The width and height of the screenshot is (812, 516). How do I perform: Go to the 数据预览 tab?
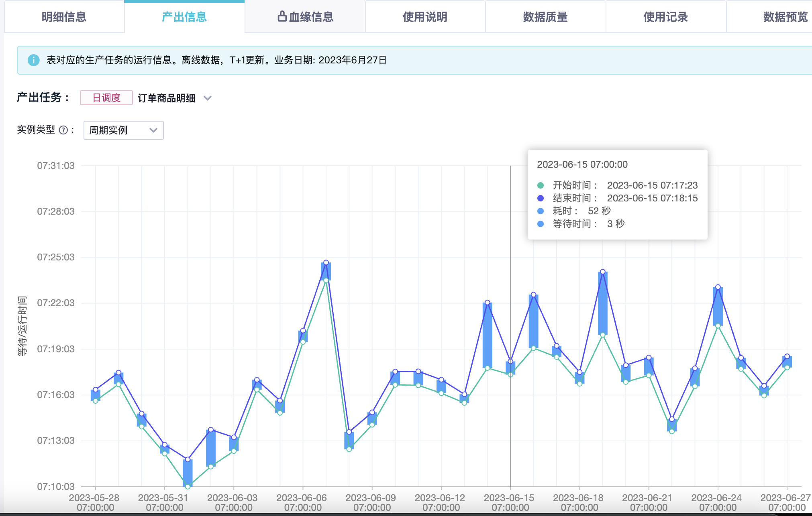tap(785, 17)
